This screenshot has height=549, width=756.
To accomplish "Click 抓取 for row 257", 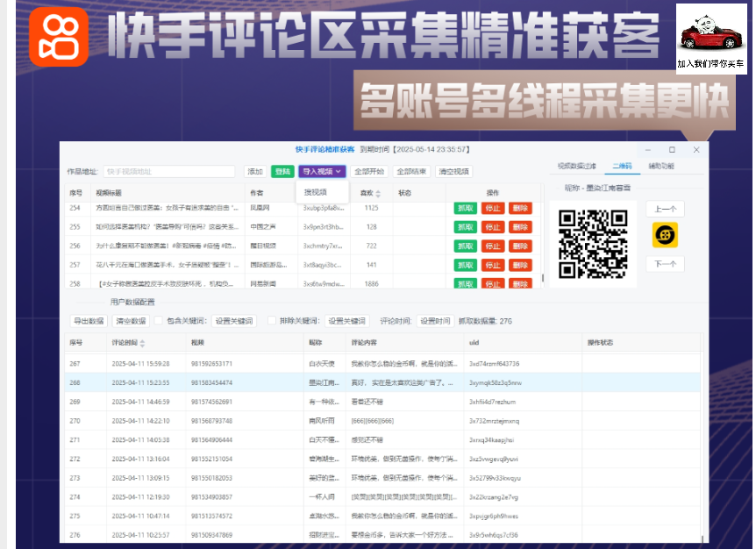I will [x=466, y=265].
